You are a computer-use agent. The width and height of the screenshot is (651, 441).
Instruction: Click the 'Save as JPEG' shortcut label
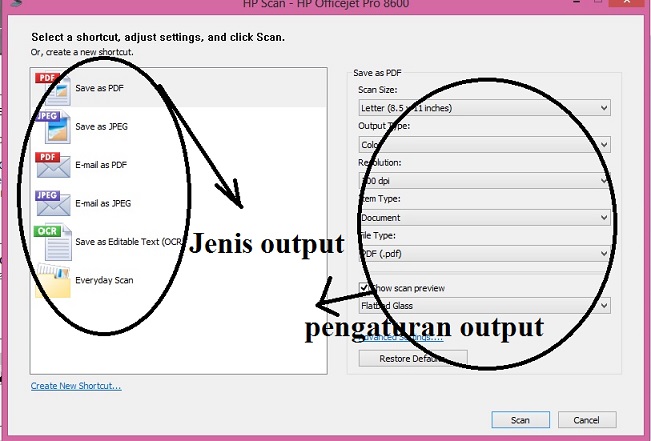point(101,127)
